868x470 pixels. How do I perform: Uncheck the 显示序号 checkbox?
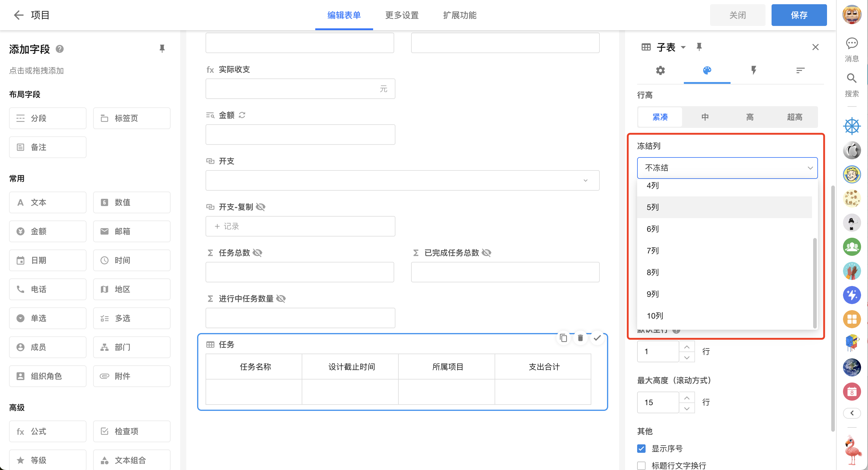(x=641, y=448)
